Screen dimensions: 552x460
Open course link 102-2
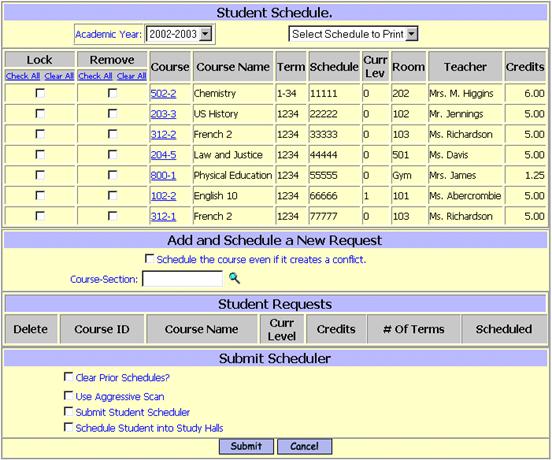163,196
